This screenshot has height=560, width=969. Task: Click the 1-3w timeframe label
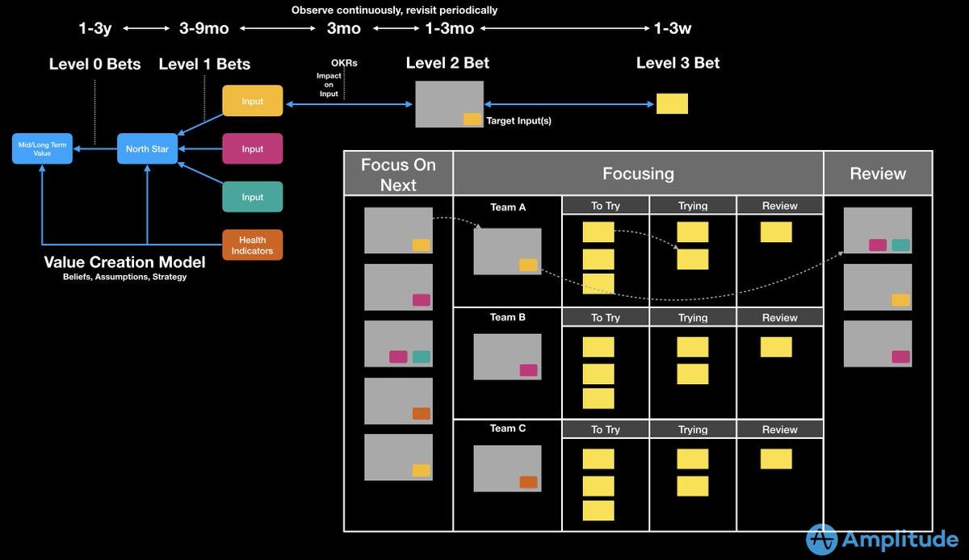pos(673,28)
